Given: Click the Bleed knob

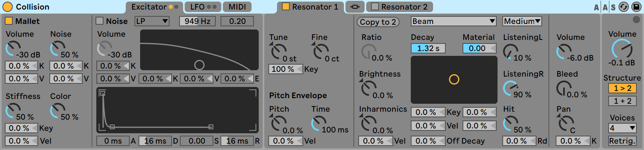Looking at the screenshot, I should click(564, 89).
